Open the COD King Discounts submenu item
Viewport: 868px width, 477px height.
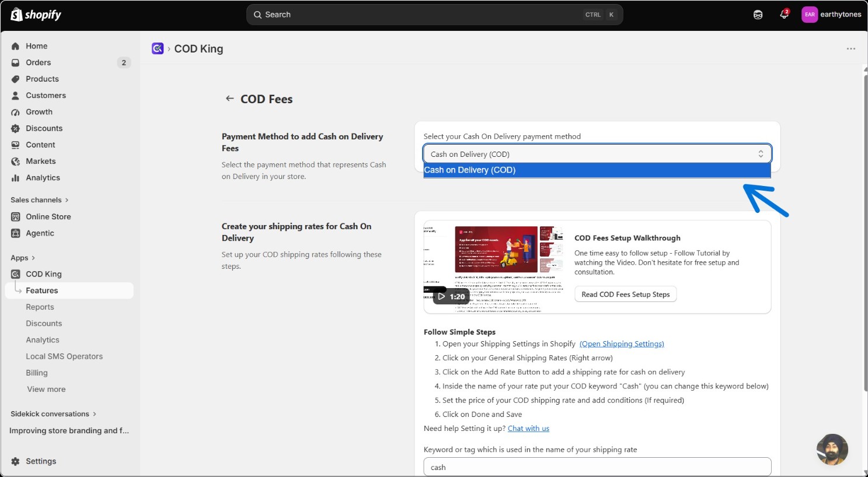[x=44, y=323]
